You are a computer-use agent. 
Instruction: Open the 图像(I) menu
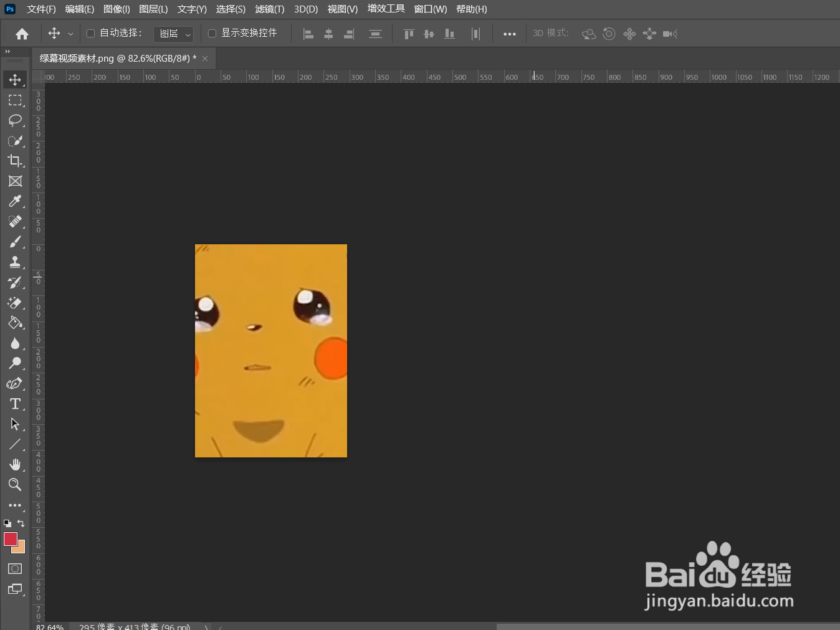click(117, 9)
